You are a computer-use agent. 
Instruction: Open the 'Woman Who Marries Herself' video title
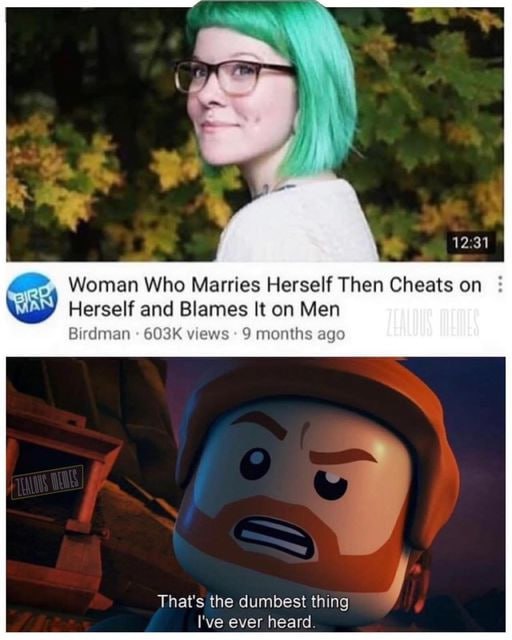click(275, 297)
